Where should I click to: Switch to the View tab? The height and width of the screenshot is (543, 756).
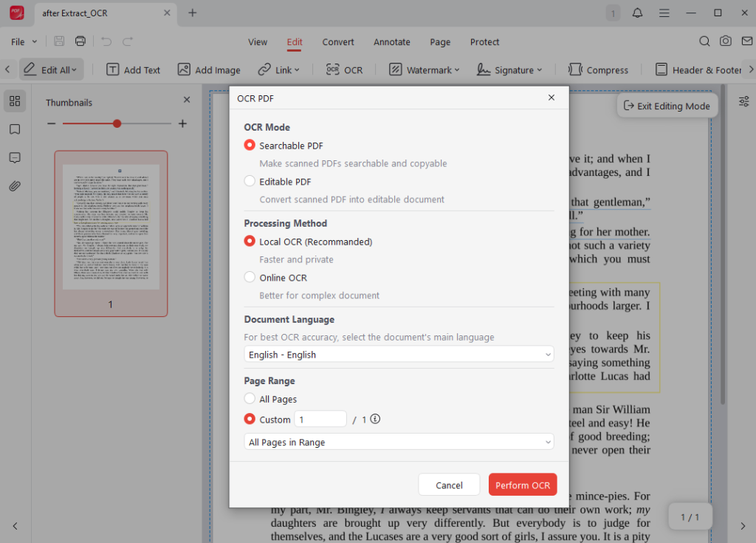(258, 42)
